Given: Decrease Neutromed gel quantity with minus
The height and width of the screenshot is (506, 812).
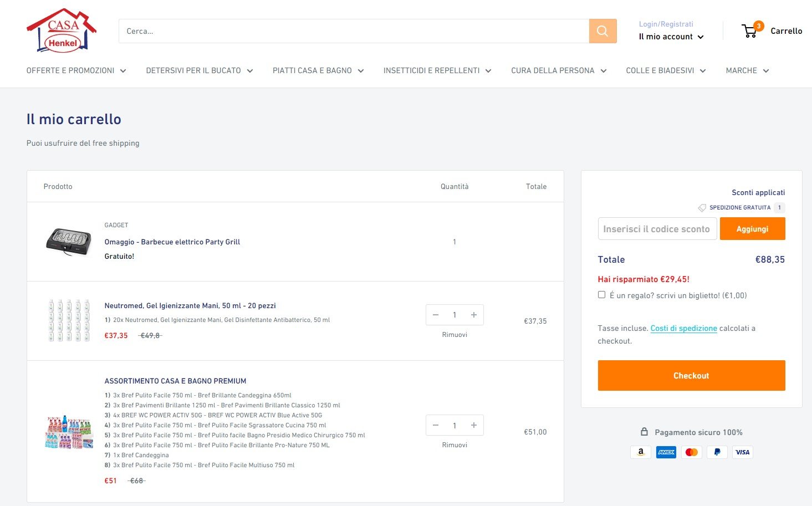Looking at the screenshot, I should click(x=436, y=315).
